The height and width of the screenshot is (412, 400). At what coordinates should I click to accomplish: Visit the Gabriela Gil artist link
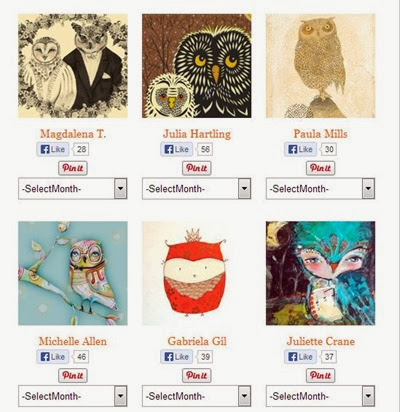(197, 341)
